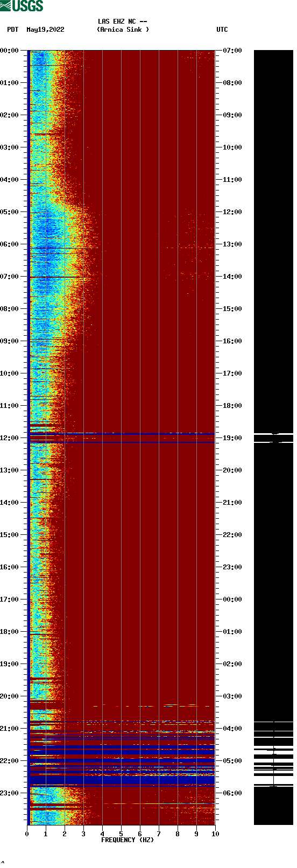The image size is (297, 868).
Task: Click the 19:00 label on the PDT axis
Action: (x=10, y=664)
